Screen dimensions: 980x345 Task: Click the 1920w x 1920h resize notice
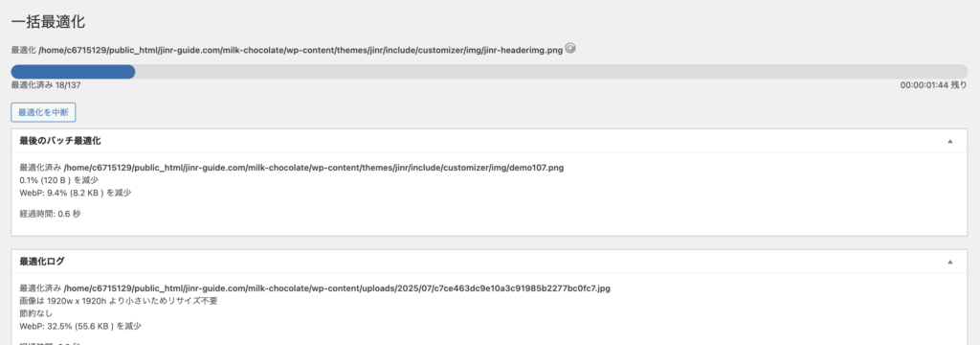(119, 301)
